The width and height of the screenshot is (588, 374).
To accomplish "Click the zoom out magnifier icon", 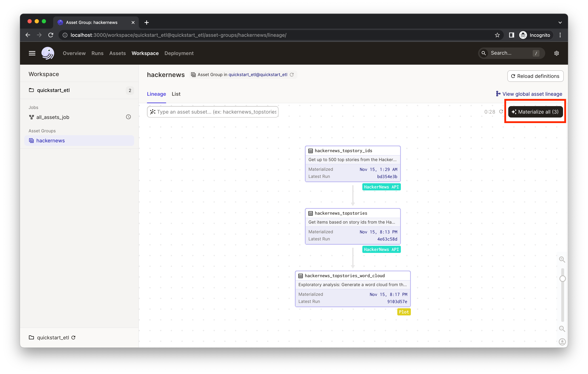I will tap(562, 329).
